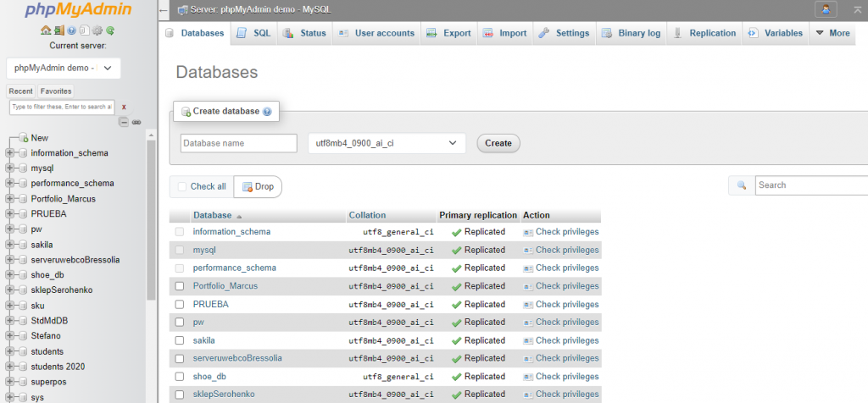Click the link-with-main-panel chain icon
The width and height of the screenshot is (868, 403).
pyautogui.click(x=136, y=122)
